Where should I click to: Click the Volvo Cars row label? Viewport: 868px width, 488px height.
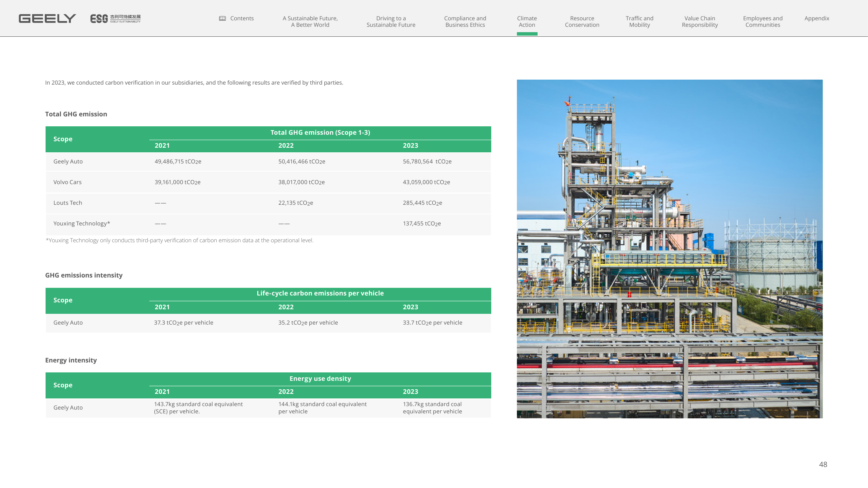click(67, 182)
